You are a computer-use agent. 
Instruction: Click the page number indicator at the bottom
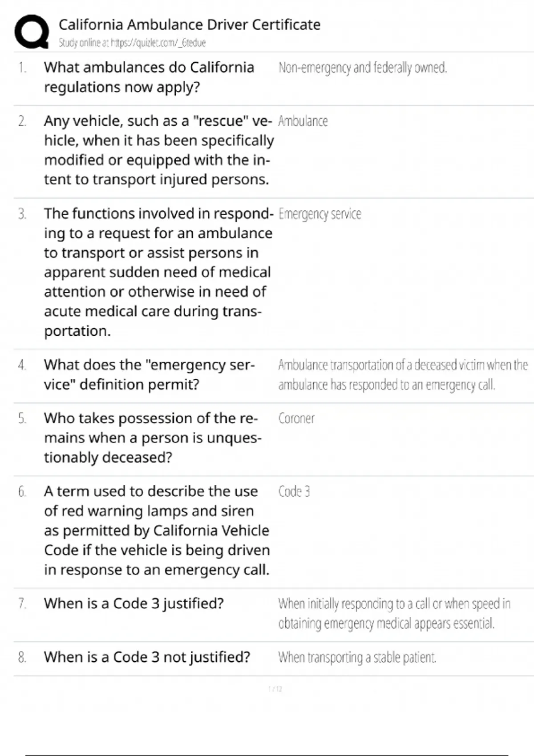(275, 689)
